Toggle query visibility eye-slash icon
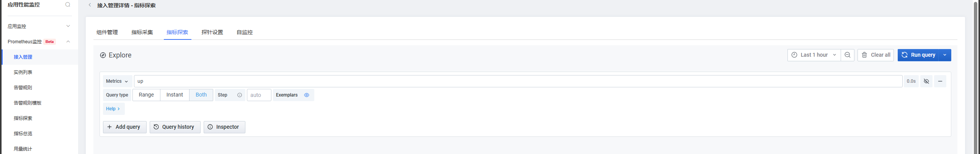 point(926,81)
